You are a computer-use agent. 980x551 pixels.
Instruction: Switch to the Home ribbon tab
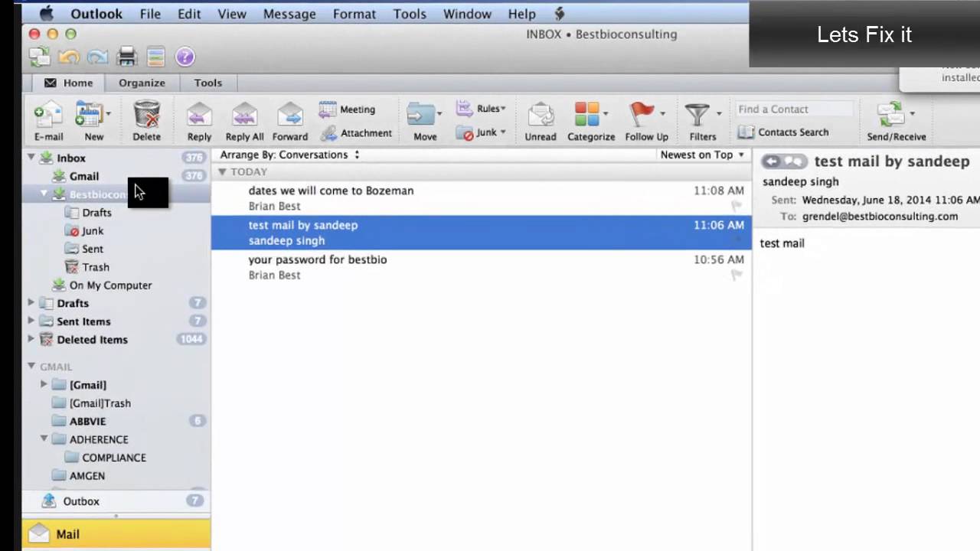click(68, 83)
